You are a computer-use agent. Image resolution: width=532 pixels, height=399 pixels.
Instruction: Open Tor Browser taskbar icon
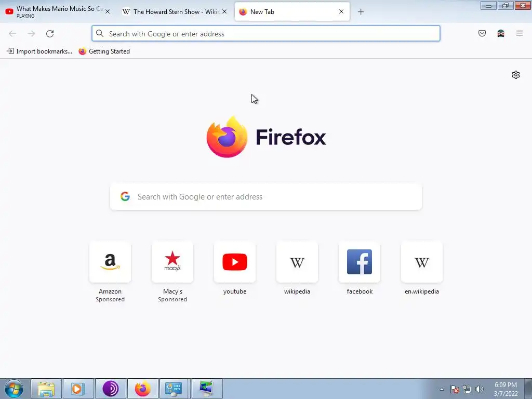pos(111,389)
